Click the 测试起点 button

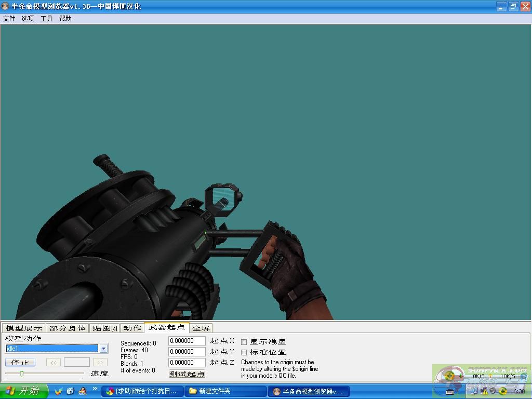tap(187, 374)
